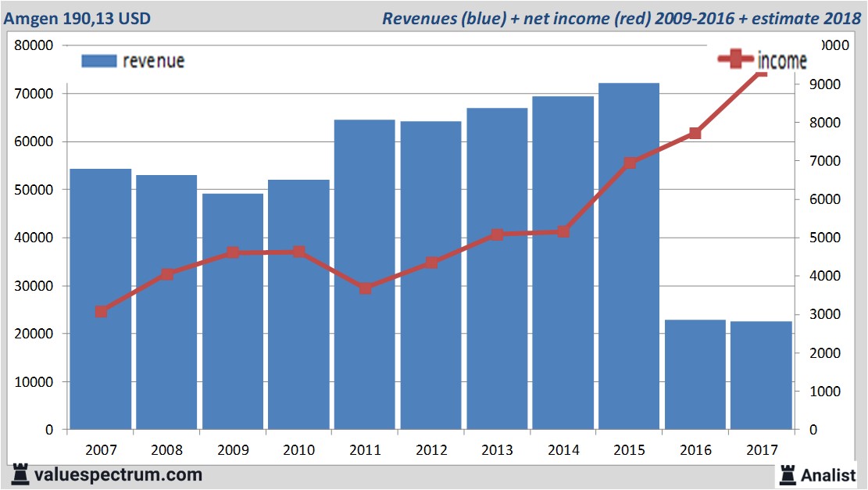868x490 pixels.
Task: Click the 2014 income data point
Action: coord(563,231)
